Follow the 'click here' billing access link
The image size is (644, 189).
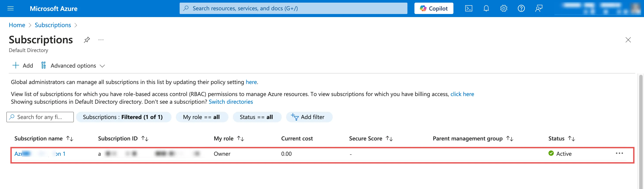click(x=462, y=94)
